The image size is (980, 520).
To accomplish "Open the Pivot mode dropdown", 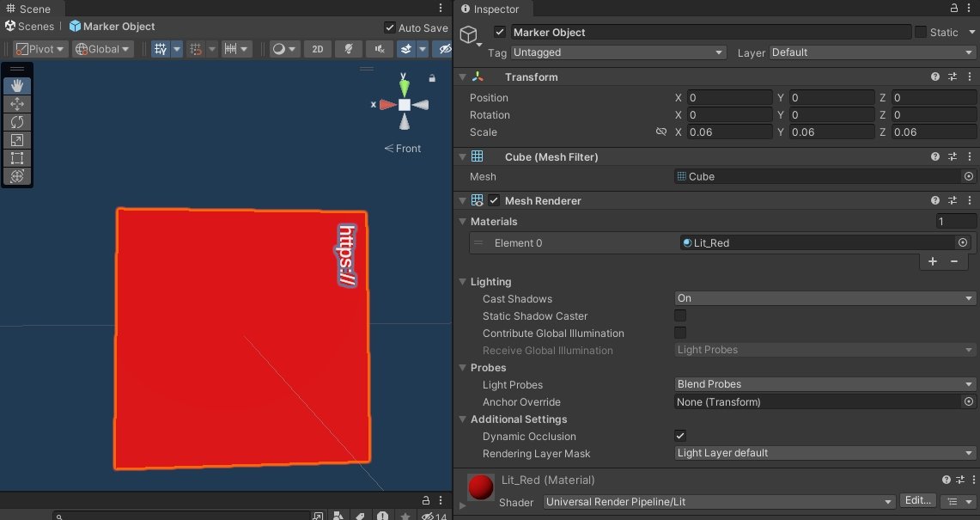I will point(40,49).
